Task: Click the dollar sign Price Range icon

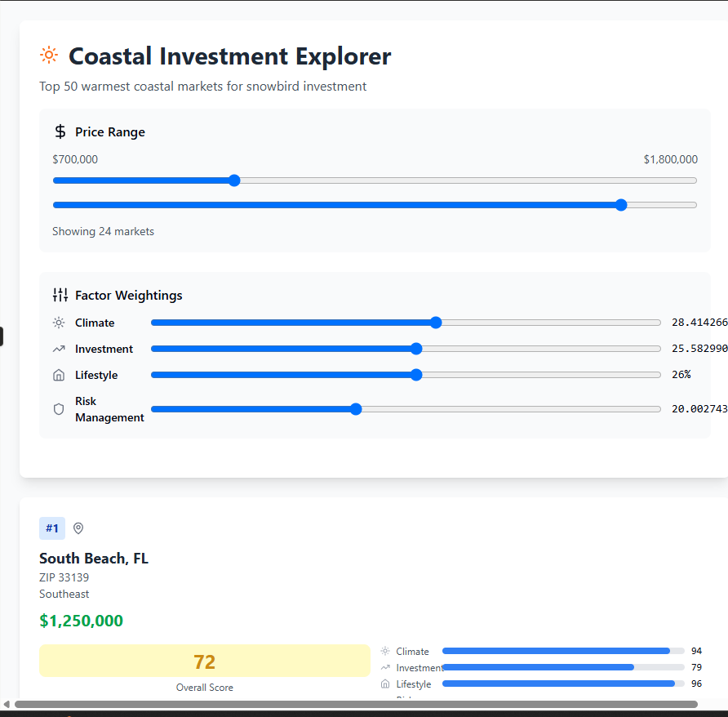Action: click(60, 131)
